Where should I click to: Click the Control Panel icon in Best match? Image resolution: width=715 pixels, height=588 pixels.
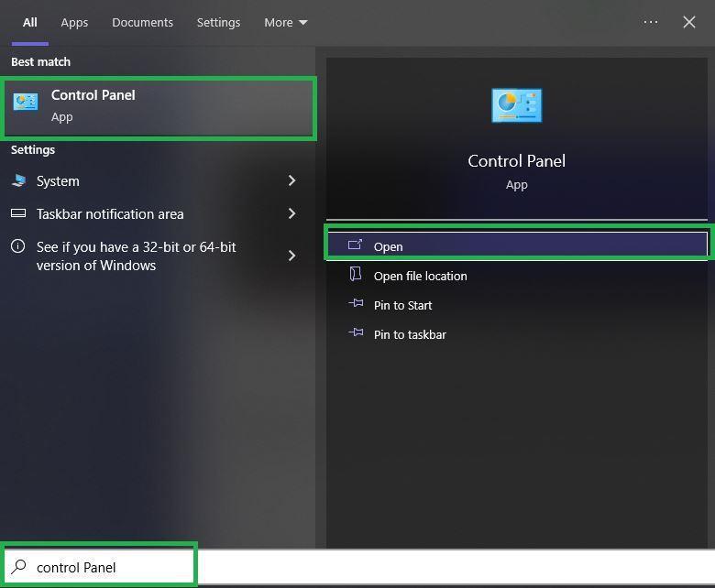(26, 102)
